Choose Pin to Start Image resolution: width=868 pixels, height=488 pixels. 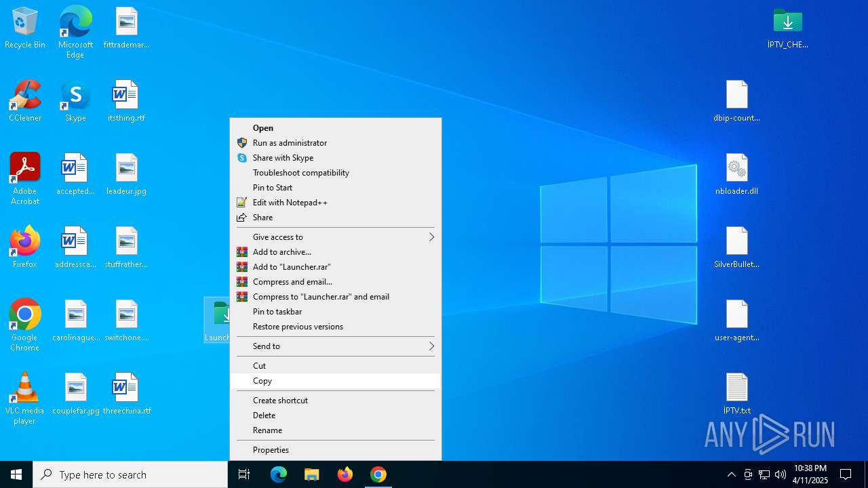(336, 188)
